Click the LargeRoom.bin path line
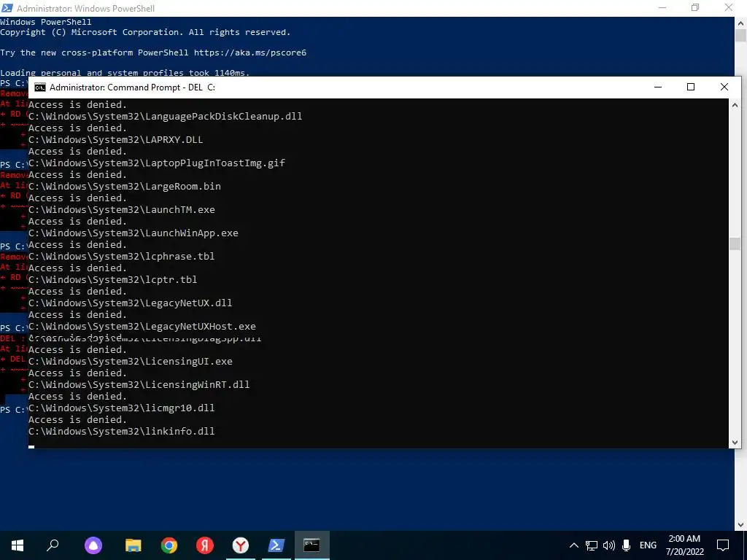 click(125, 186)
